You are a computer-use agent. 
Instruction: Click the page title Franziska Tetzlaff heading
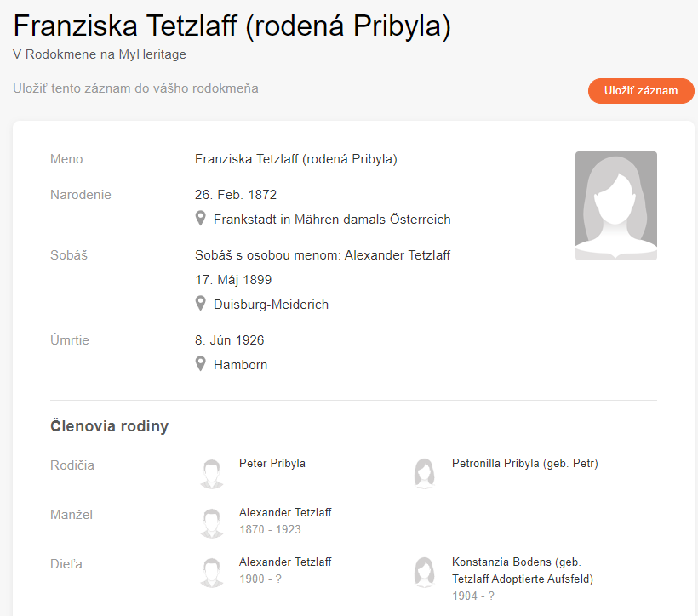[x=232, y=26]
